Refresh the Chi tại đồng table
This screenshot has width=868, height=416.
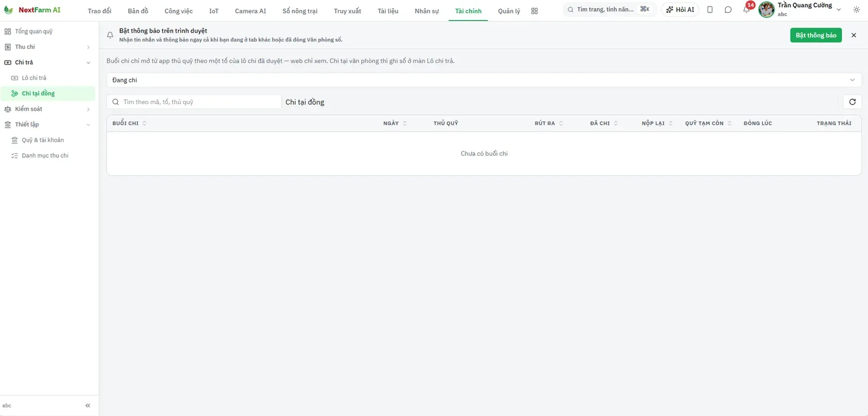point(852,102)
